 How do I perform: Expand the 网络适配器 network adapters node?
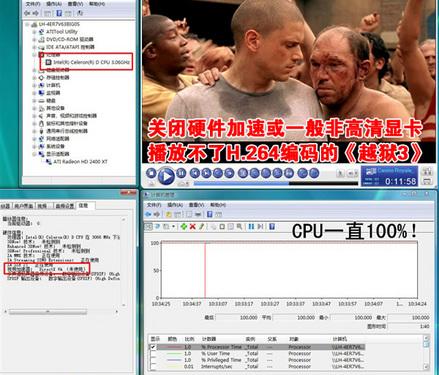34,139
